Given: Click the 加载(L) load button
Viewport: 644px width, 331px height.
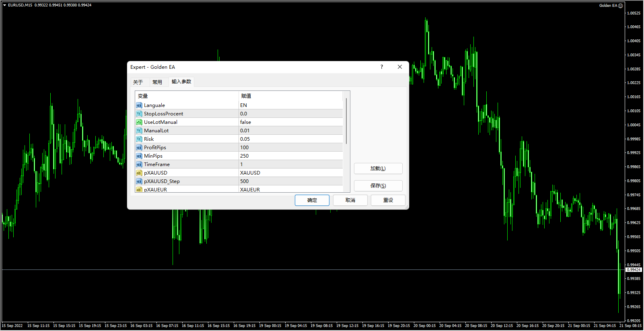Looking at the screenshot, I should [378, 169].
